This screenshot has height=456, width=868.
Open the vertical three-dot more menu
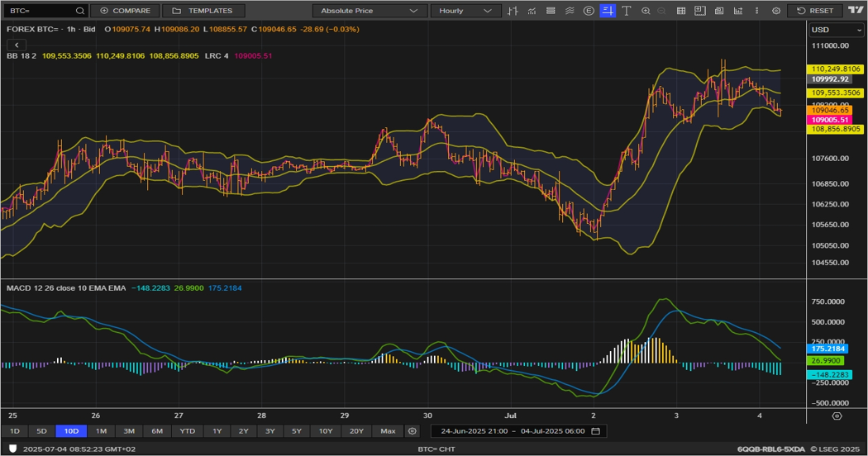(x=756, y=11)
